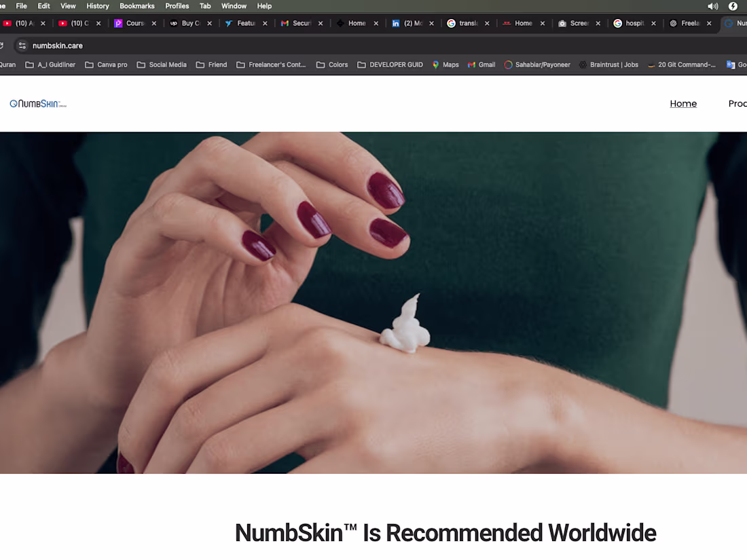Open the Help menu
This screenshot has height=560, width=747.
264,6
